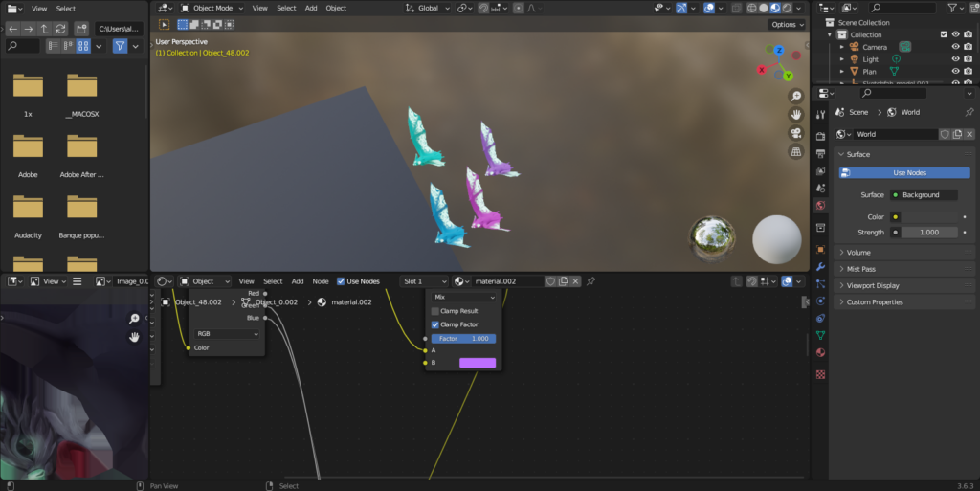Image resolution: width=980 pixels, height=491 pixels.
Task: Toggle the camera view icon
Action: (795, 133)
